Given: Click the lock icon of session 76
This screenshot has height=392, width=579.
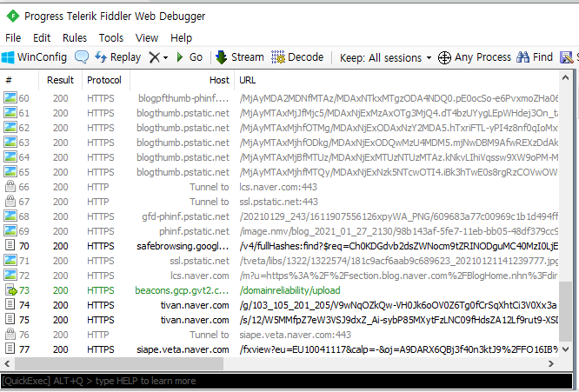Looking at the screenshot, I should pos(10,334).
